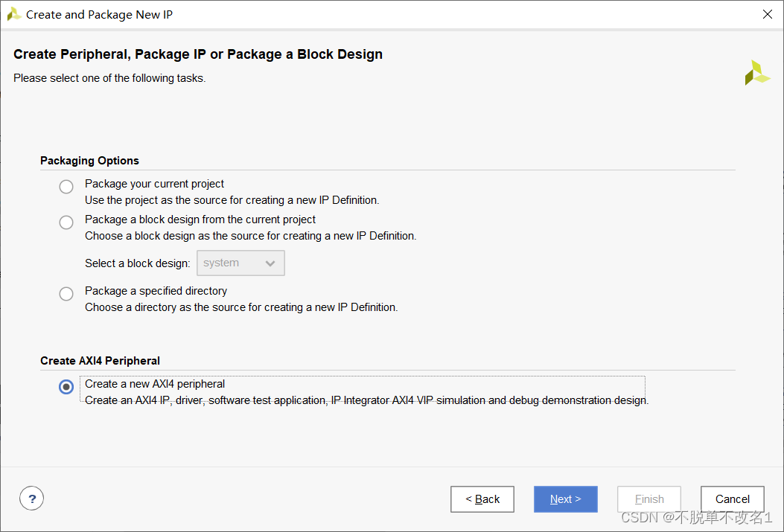Select 'Create a new AXI4 peripheral' radio button
Screen dimensions: 784x532
click(66, 387)
